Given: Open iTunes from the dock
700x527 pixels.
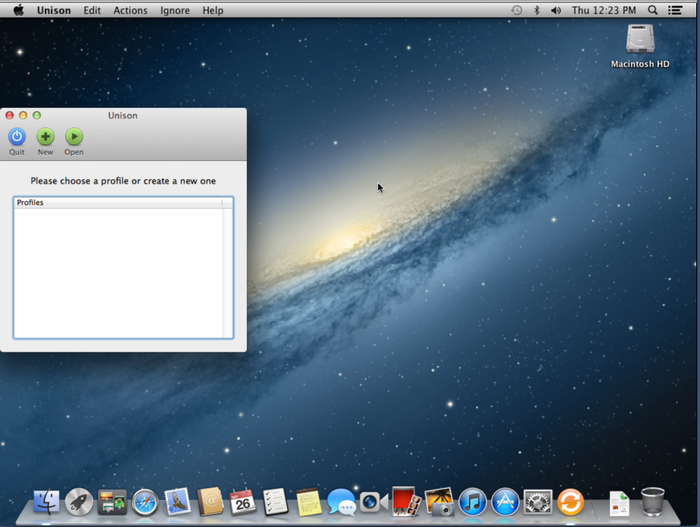Looking at the screenshot, I should [472, 501].
